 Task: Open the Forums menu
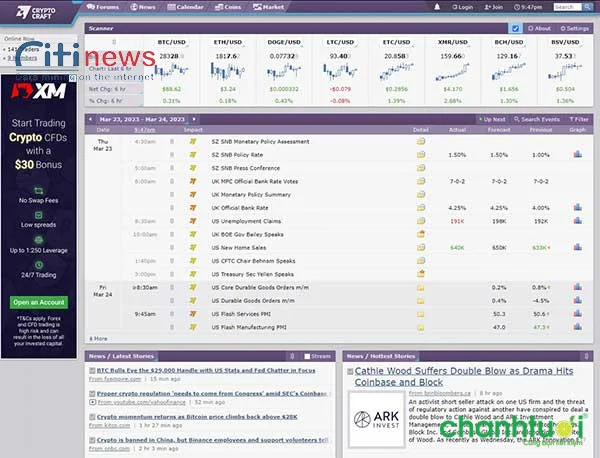pos(103,7)
